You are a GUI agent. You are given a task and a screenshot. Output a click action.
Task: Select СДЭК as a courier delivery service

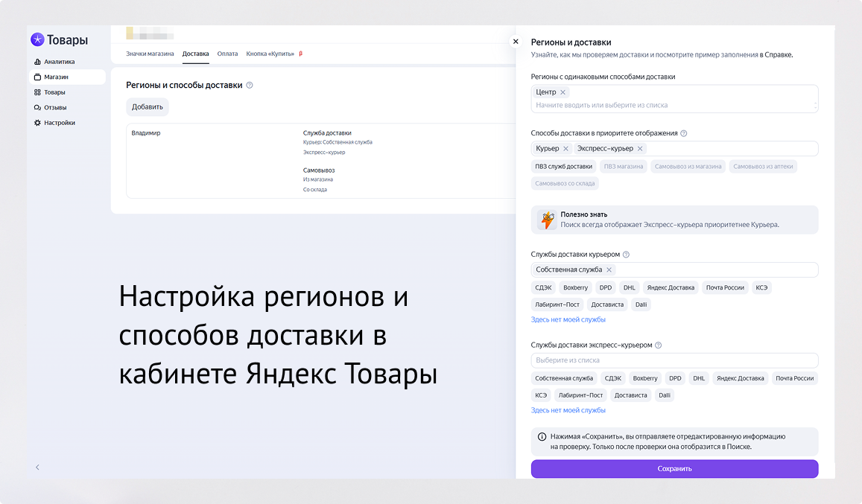click(x=544, y=287)
